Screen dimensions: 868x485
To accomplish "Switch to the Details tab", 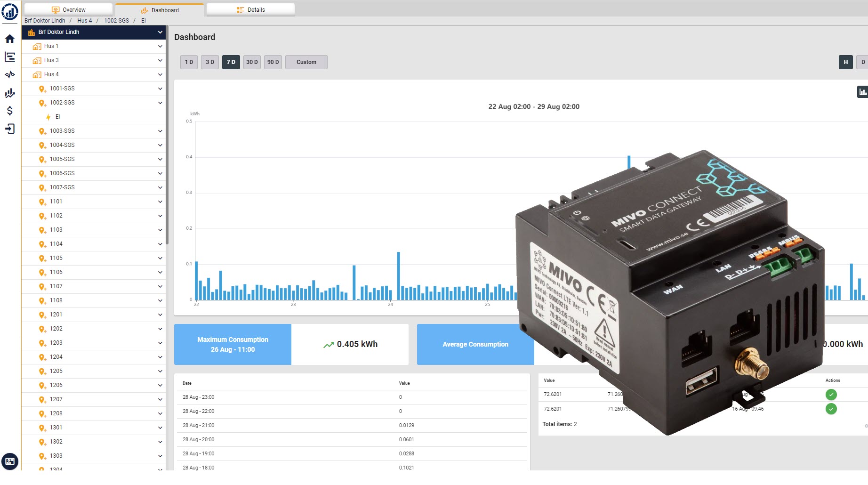I will click(251, 10).
